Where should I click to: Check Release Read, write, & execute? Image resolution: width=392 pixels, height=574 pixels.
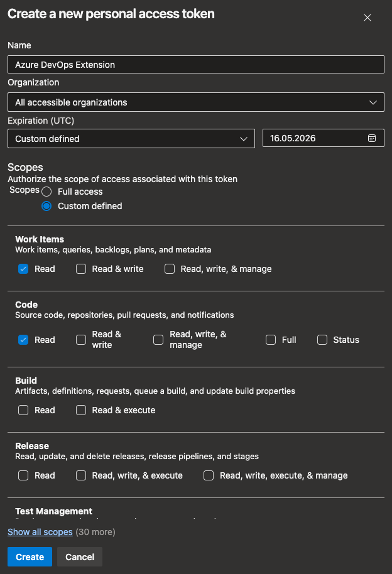[81, 475]
